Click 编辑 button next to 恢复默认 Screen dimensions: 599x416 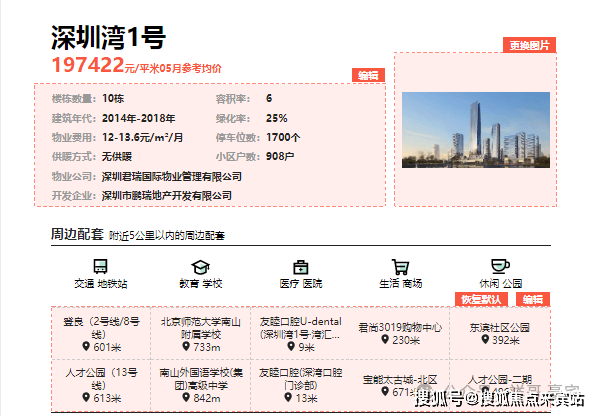[533, 299]
